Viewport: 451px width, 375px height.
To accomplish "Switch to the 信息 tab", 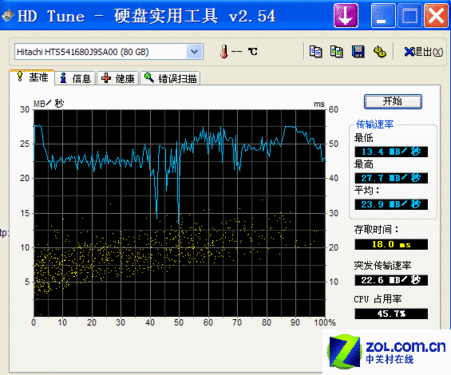I will [75, 78].
